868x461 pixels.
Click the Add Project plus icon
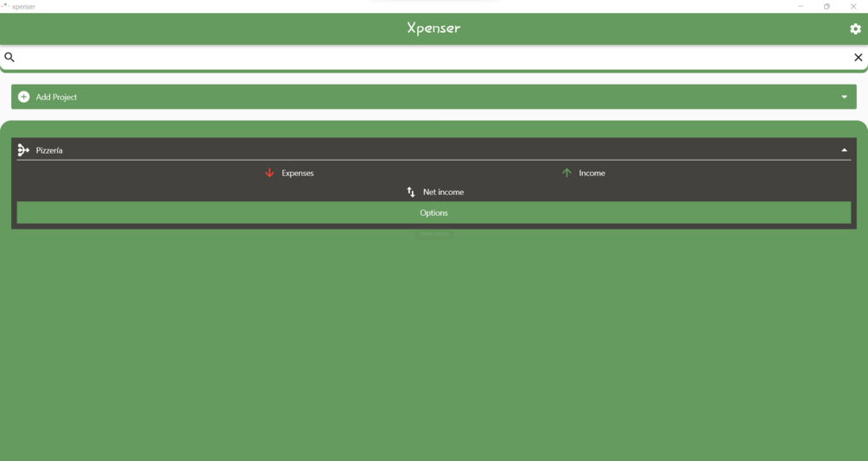[x=24, y=97]
